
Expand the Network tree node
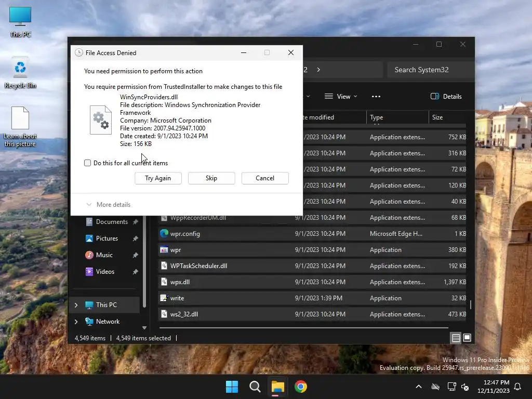pos(76,322)
